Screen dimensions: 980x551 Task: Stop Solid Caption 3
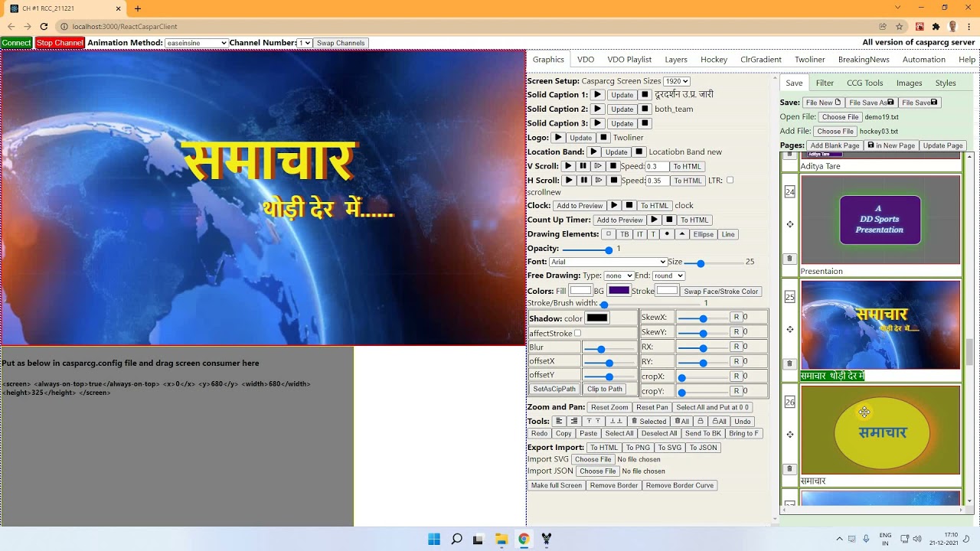point(645,123)
